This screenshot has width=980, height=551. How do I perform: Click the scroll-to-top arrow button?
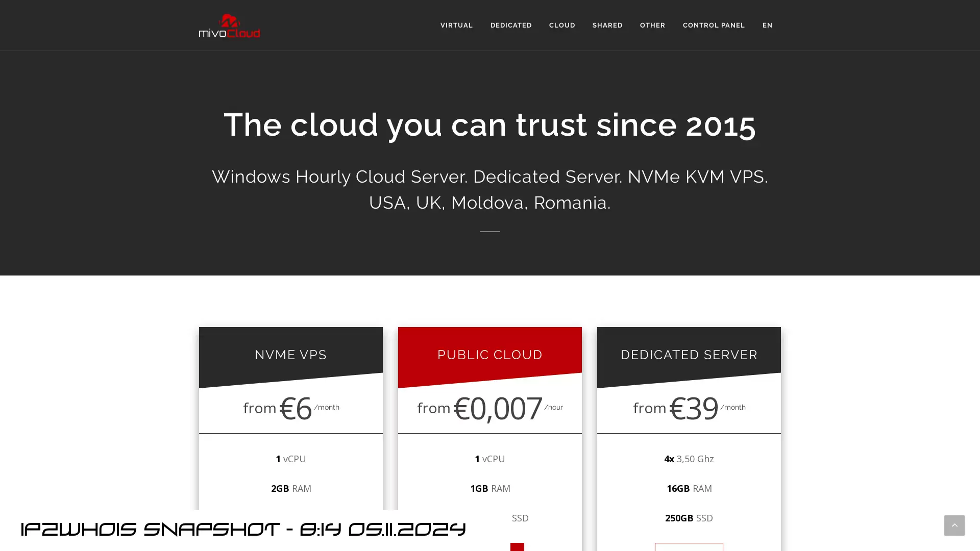coord(954,525)
